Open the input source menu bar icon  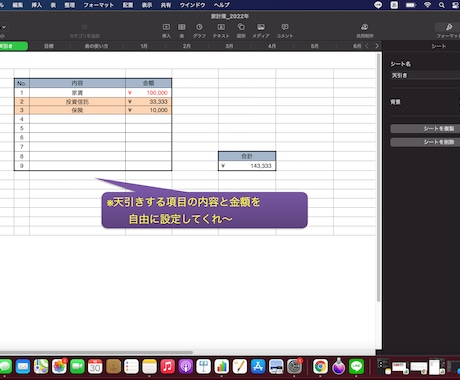394,5
